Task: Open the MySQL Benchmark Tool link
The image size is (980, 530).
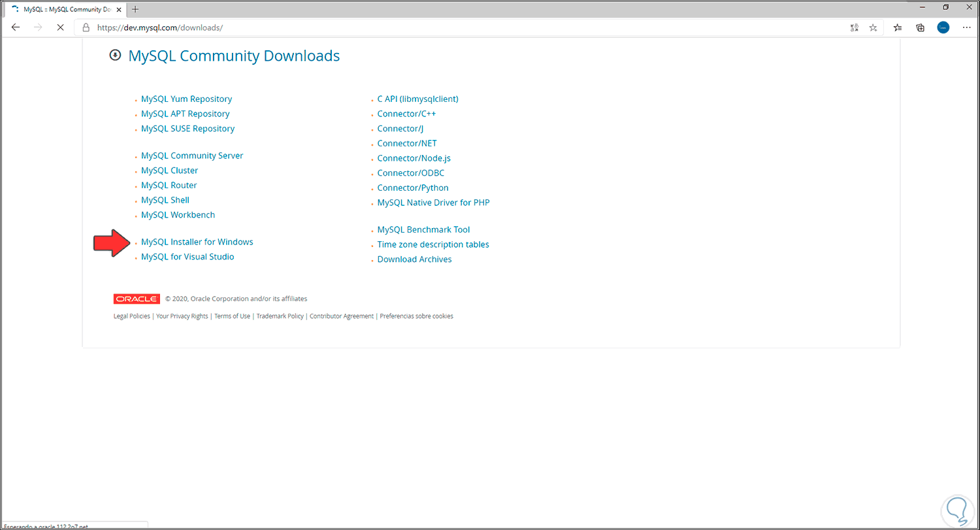Action: click(423, 230)
